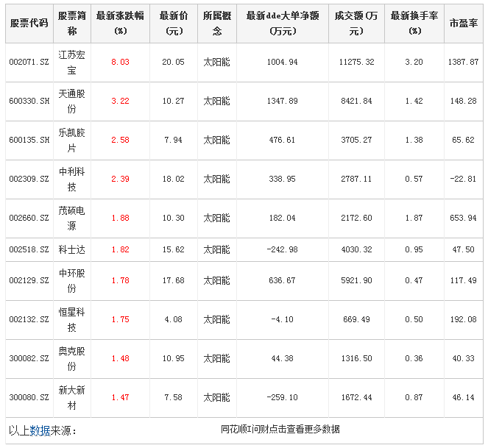Click the dde net amount -259.10
The image size is (488, 448).
(283, 397)
